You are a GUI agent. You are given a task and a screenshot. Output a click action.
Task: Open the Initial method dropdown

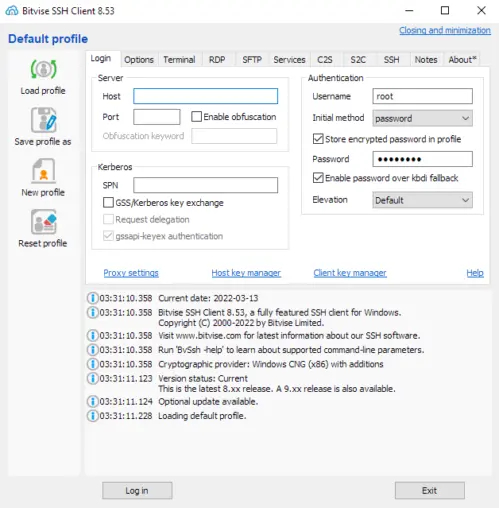[422, 118]
